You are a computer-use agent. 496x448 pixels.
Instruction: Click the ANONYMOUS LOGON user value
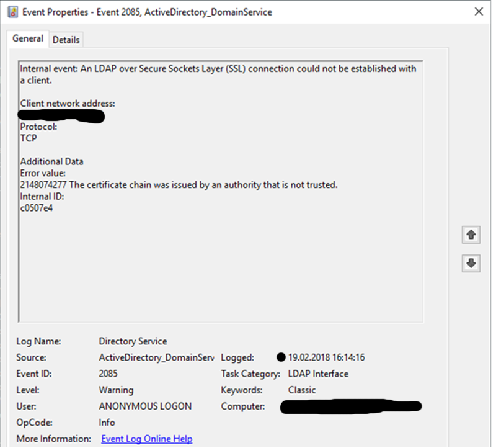point(145,406)
